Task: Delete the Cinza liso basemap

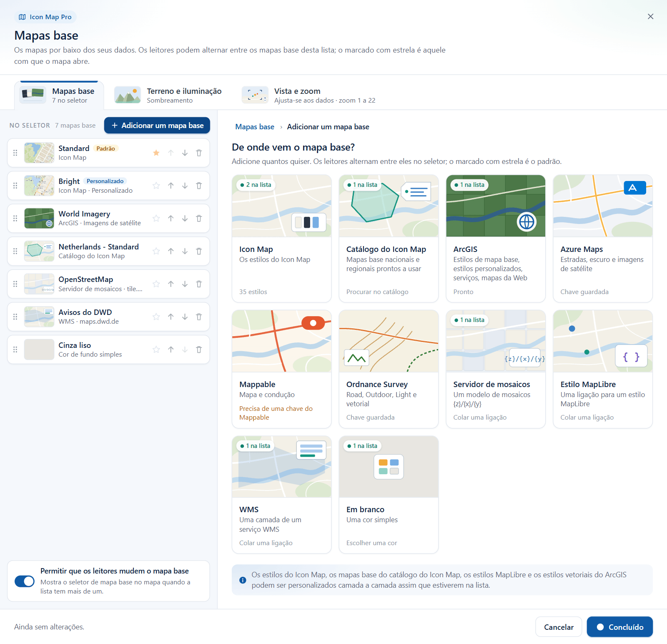Action: click(x=199, y=350)
